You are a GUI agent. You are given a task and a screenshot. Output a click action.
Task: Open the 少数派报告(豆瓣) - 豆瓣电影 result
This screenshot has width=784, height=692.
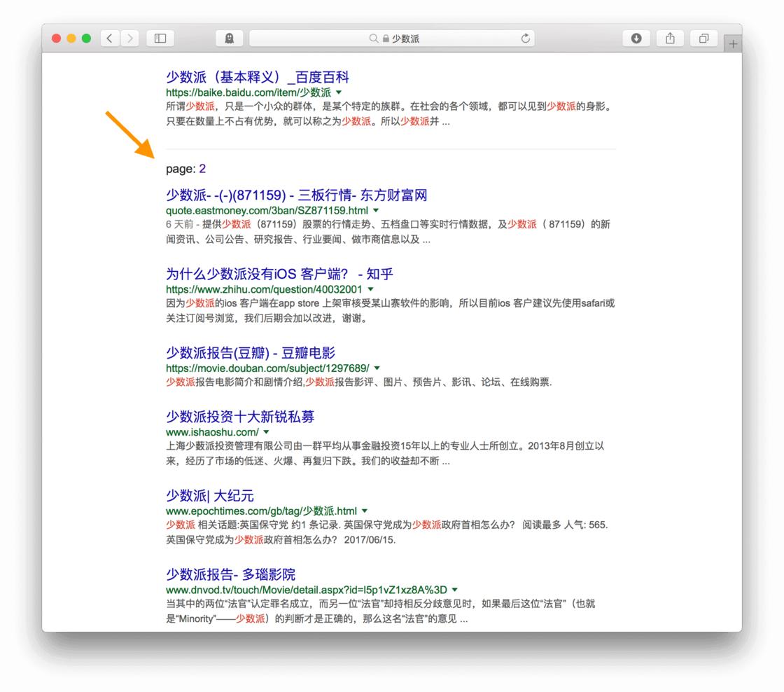pos(251,353)
